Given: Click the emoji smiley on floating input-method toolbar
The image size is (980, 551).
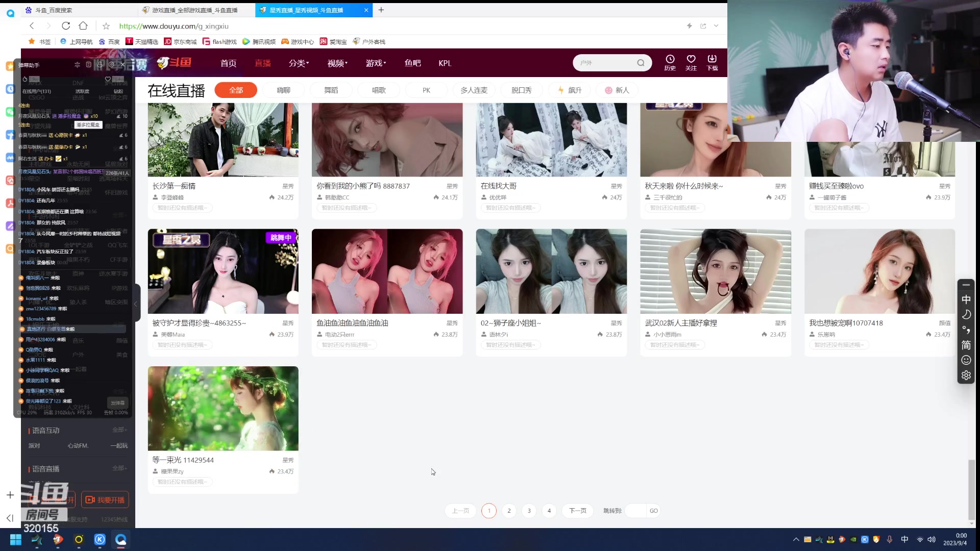Looking at the screenshot, I should point(966,360).
